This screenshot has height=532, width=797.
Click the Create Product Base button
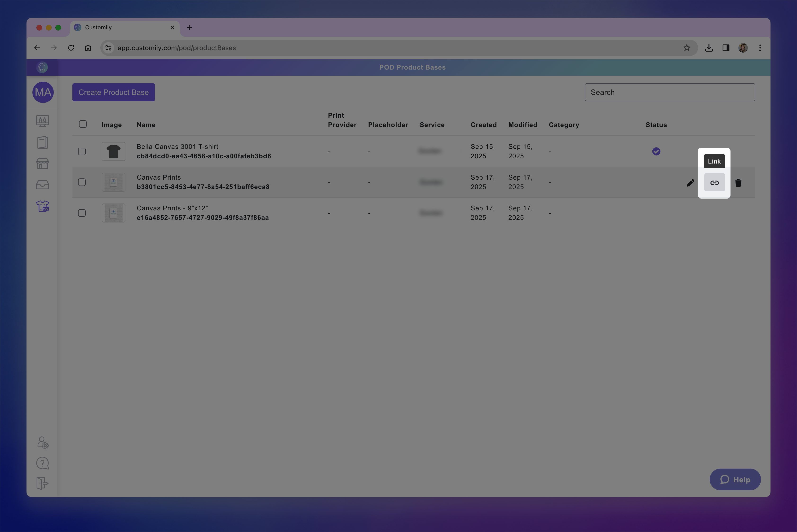click(x=113, y=92)
